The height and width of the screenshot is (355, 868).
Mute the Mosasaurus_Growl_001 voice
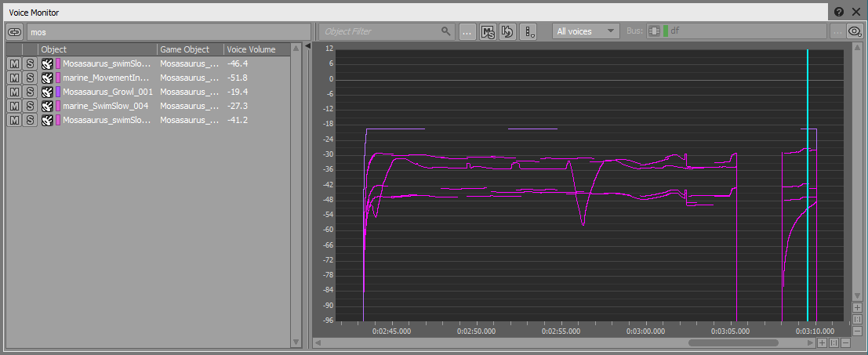(x=14, y=92)
